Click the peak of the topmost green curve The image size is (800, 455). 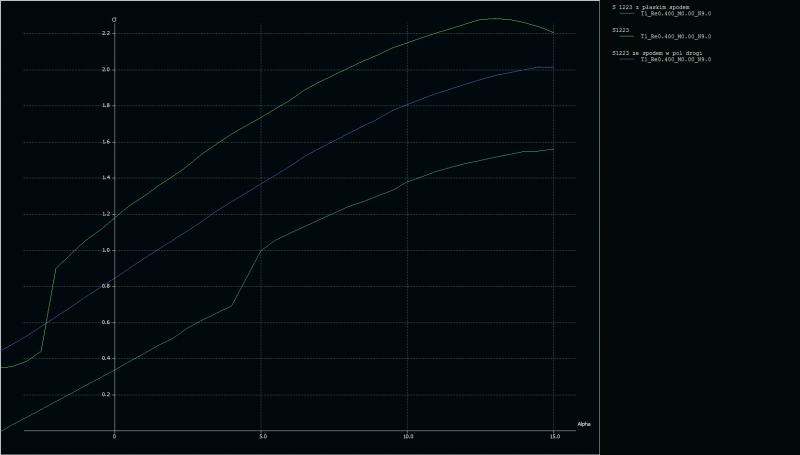pyautogui.click(x=491, y=18)
